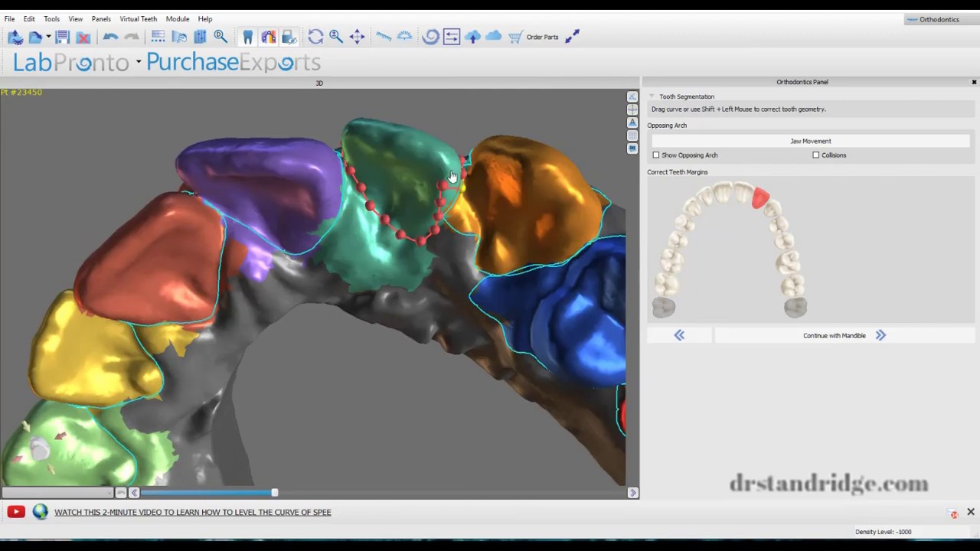
Task: Open the Panels menu
Action: [x=101, y=18]
